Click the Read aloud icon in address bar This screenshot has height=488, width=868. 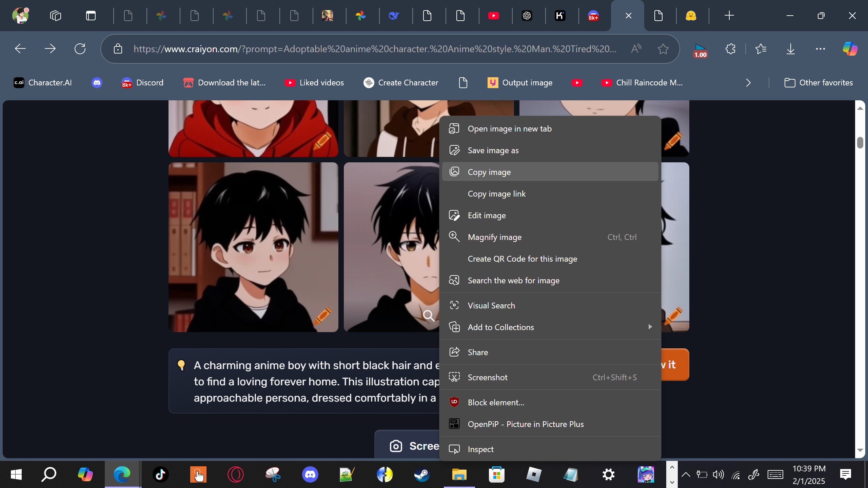(636, 49)
